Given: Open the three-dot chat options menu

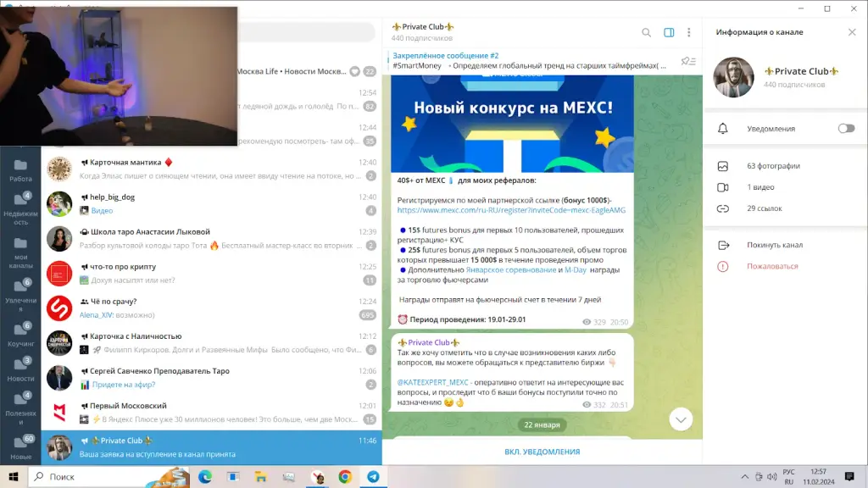Looking at the screenshot, I should coord(688,33).
